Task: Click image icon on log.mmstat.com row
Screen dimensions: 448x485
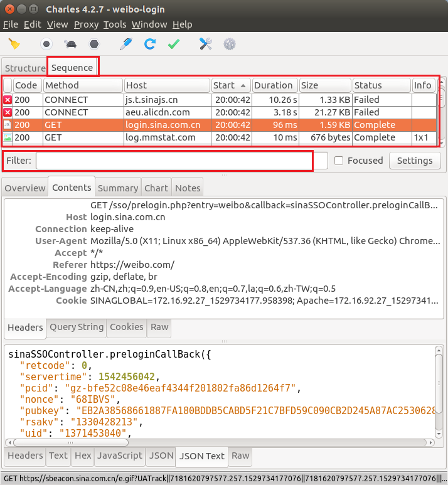Action: (x=8, y=137)
